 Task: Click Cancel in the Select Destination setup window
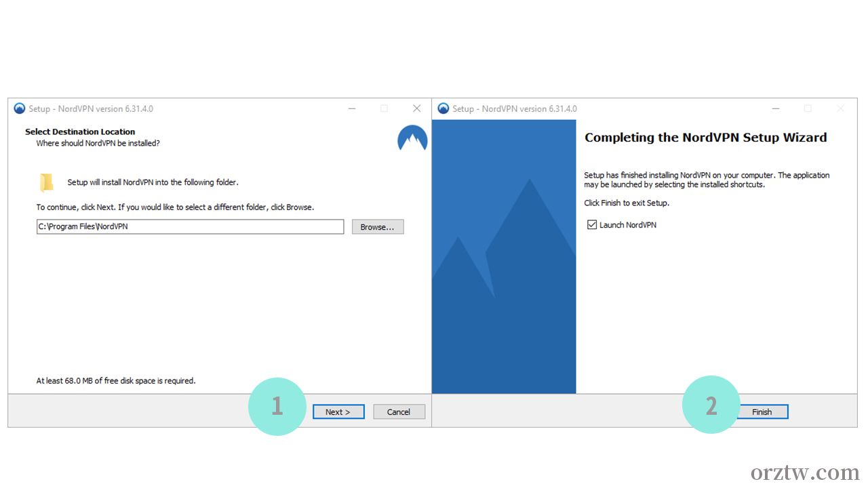399,411
